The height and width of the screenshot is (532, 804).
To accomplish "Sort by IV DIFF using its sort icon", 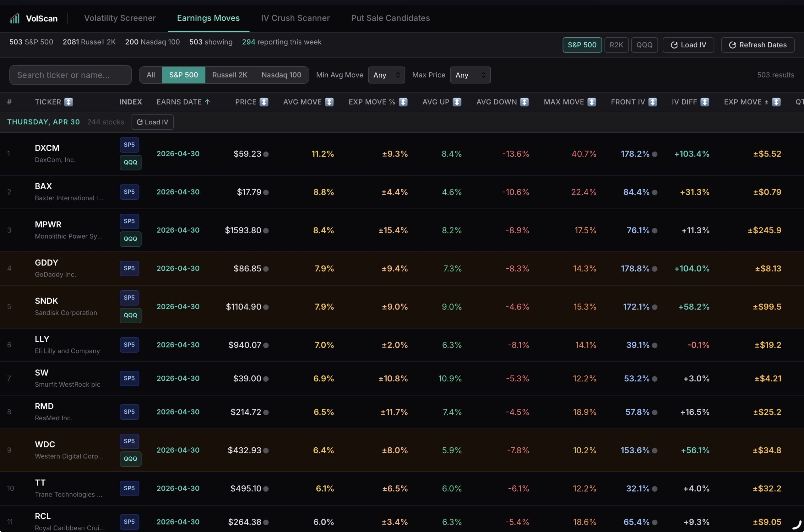I will pos(704,102).
